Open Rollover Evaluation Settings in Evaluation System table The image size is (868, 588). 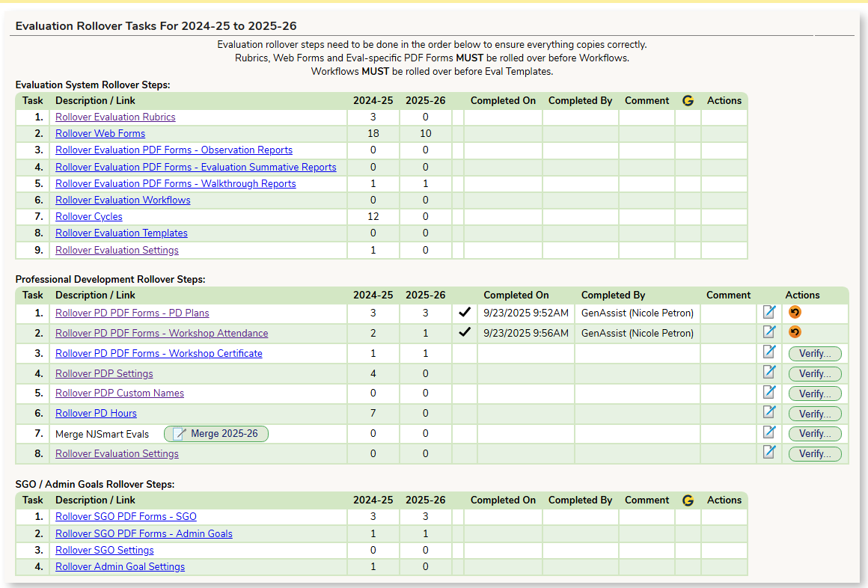[x=117, y=251]
